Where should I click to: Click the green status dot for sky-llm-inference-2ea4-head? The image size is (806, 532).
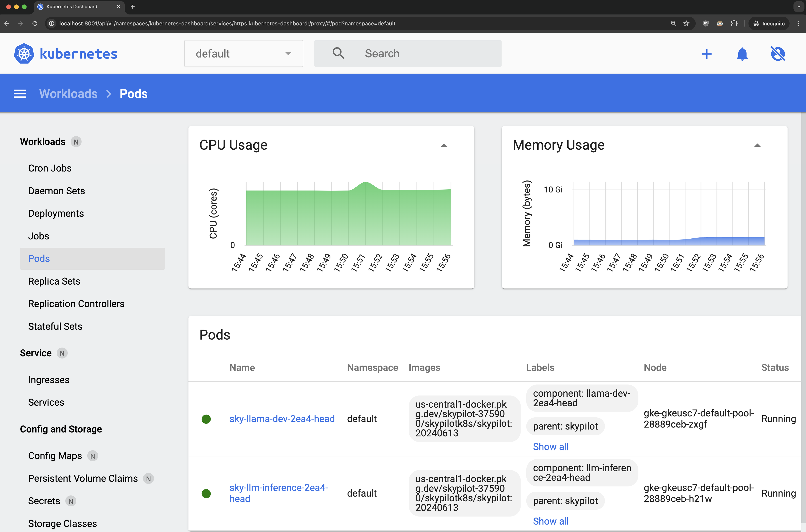point(206,493)
